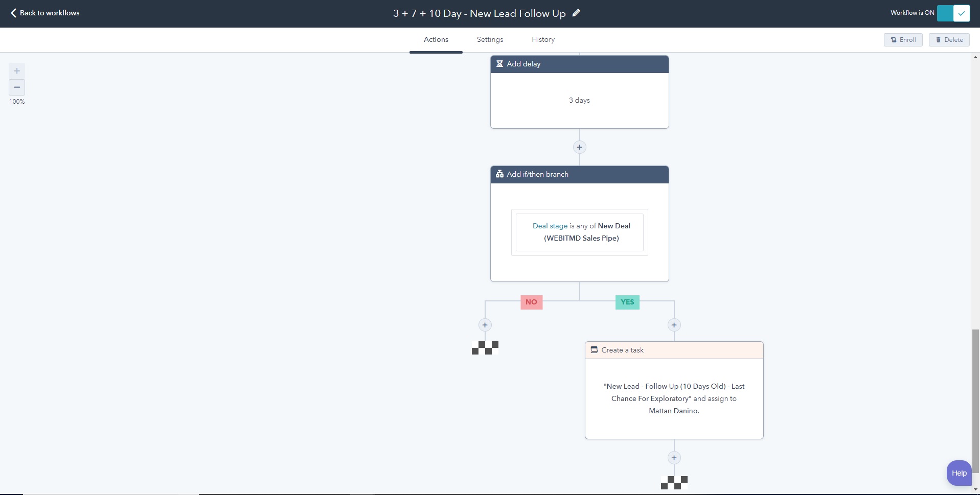This screenshot has height=495, width=980.
Task: Click hourglass icon on Add delay card
Action: [x=500, y=64]
